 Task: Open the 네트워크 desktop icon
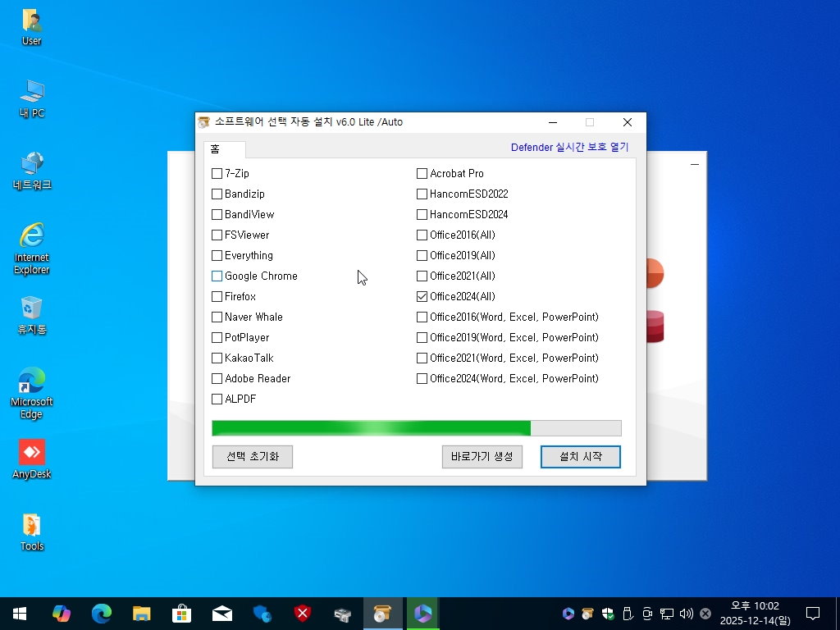pyautogui.click(x=32, y=171)
